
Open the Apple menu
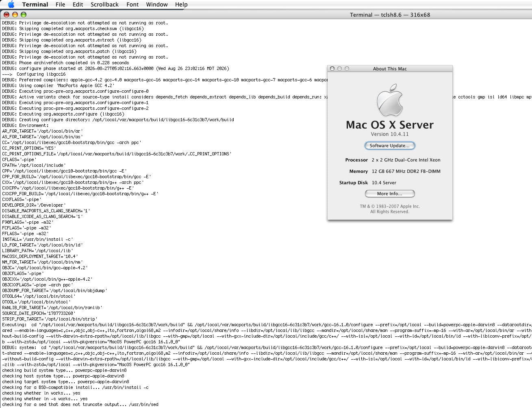pyautogui.click(x=11, y=4)
